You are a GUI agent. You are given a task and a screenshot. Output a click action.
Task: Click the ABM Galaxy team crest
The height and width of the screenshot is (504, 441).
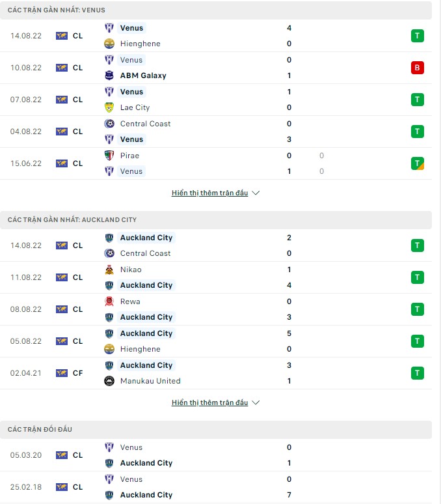pos(109,76)
